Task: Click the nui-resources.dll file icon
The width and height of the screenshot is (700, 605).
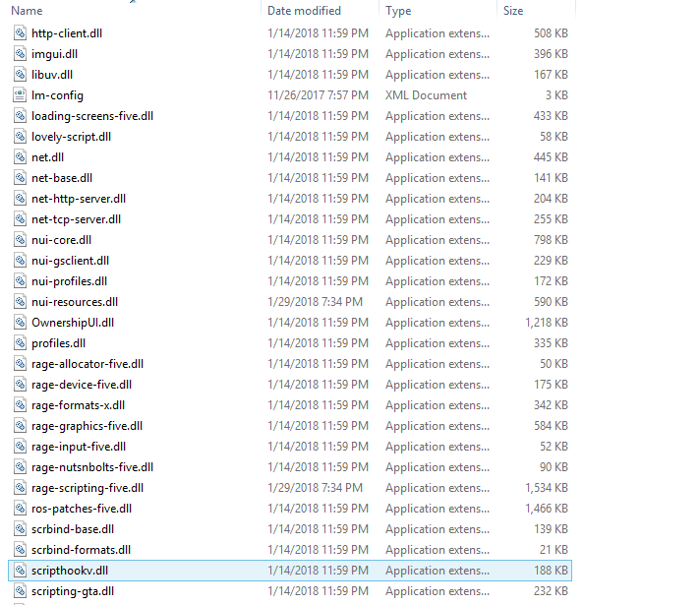Action: pyautogui.click(x=20, y=302)
